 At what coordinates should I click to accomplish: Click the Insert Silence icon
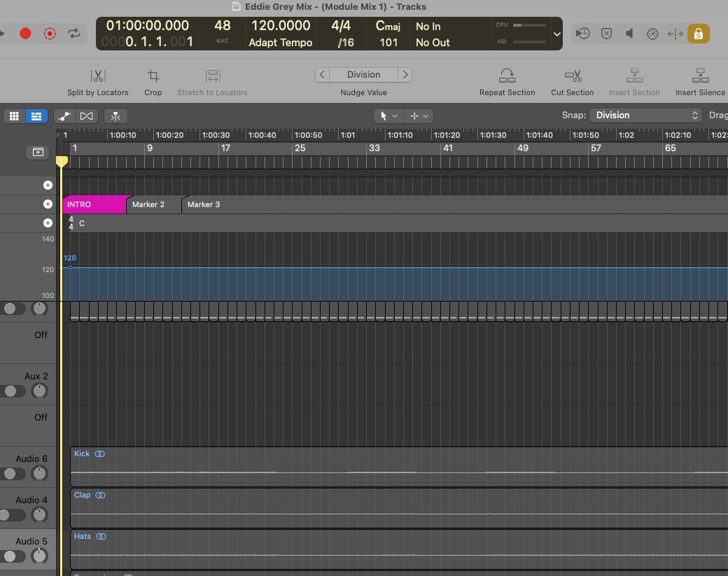click(700, 76)
